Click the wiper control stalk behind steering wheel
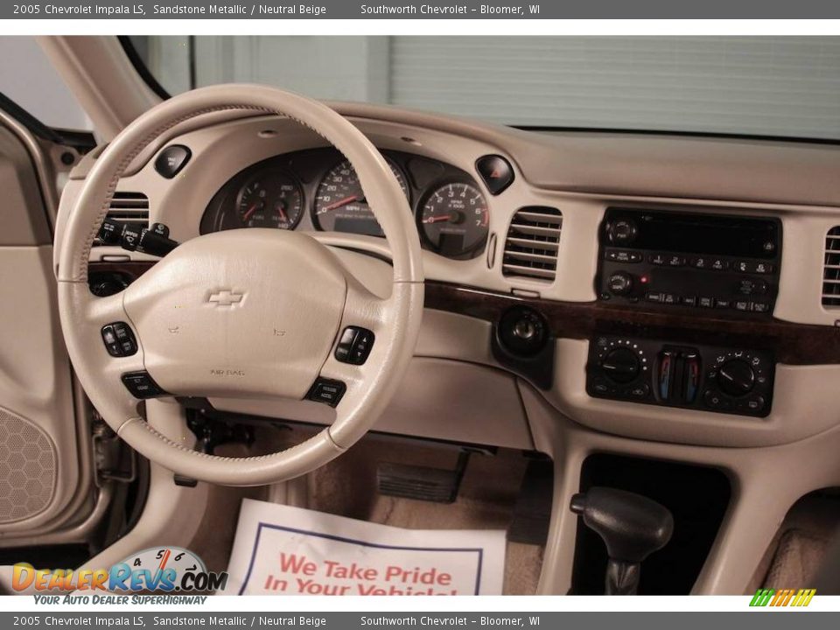The width and height of the screenshot is (840, 630). tap(137, 238)
